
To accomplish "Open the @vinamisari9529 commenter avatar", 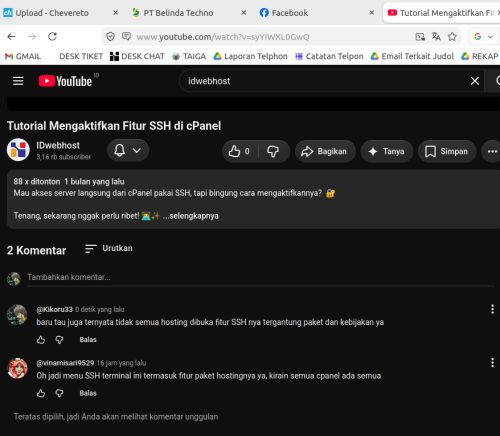I will (x=17, y=368).
